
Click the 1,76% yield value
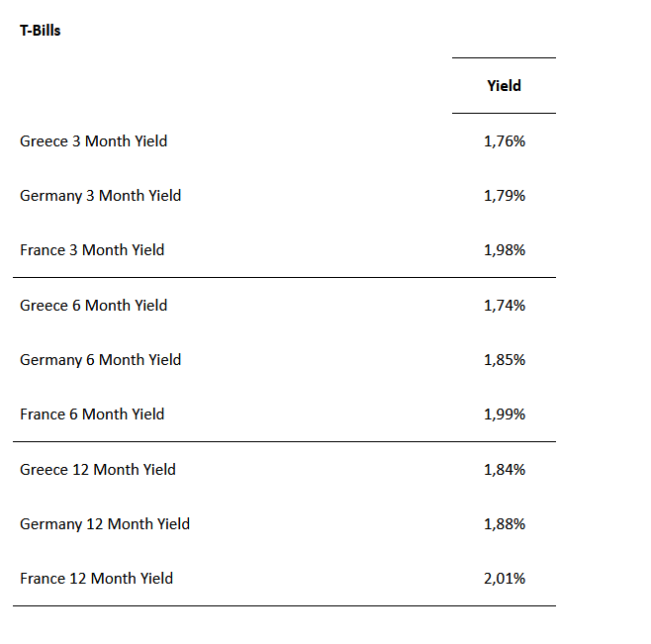pos(504,141)
